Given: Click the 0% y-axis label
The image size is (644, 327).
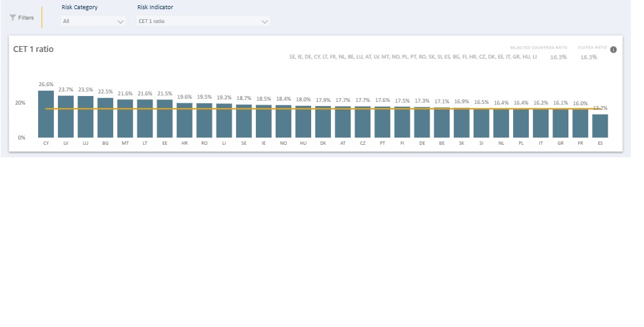Looking at the screenshot, I should pos(21,138).
